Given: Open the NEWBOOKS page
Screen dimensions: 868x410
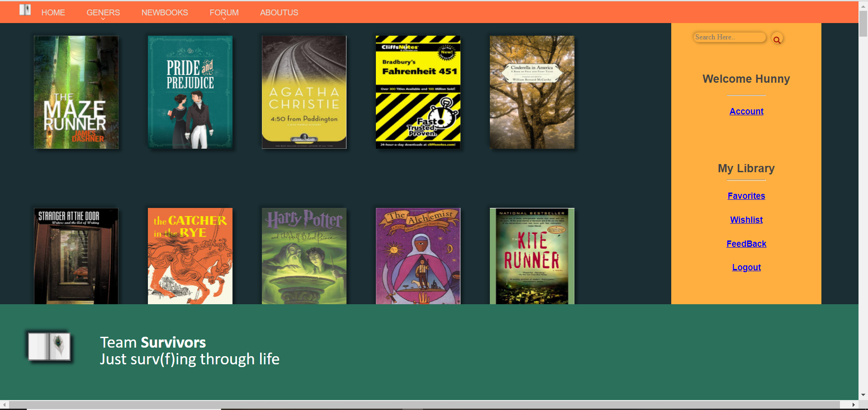Looking at the screenshot, I should coord(165,12).
